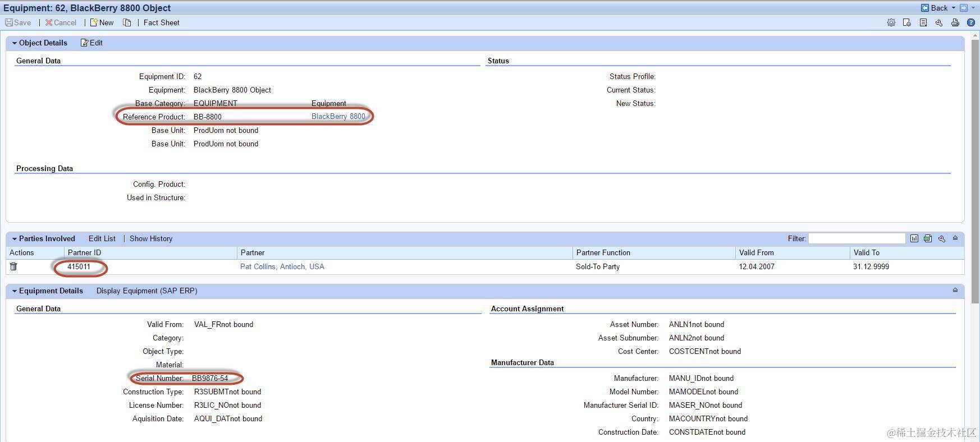Screen dimensions: 980x442
Task: Click the Equipment value BlackBerry 8800 Object
Action: click(x=232, y=90)
